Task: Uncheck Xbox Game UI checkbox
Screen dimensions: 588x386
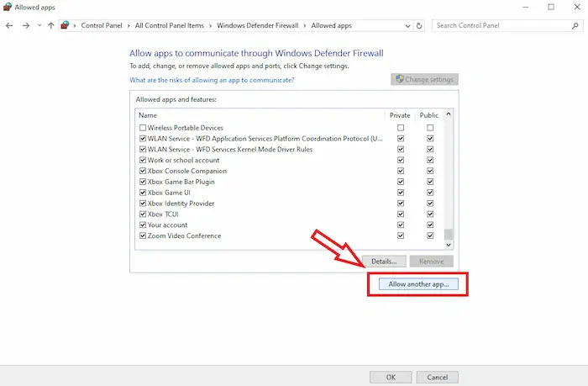Action: [143, 193]
